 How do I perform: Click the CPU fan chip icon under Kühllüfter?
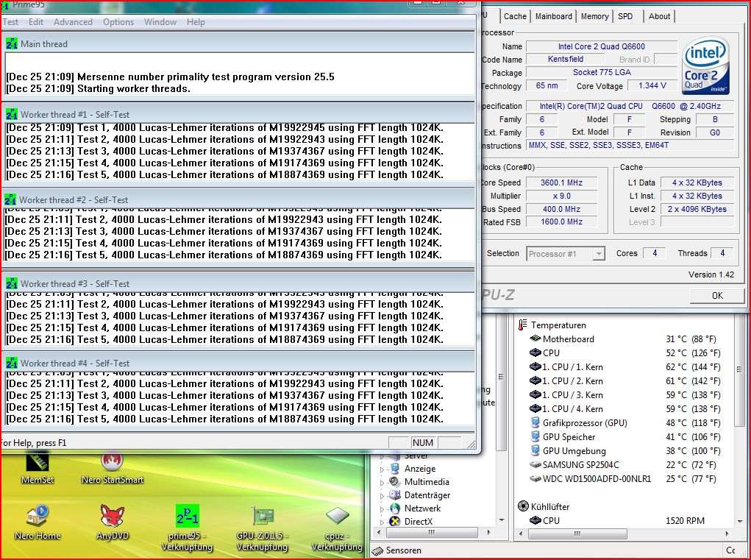(x=535, y=520)
